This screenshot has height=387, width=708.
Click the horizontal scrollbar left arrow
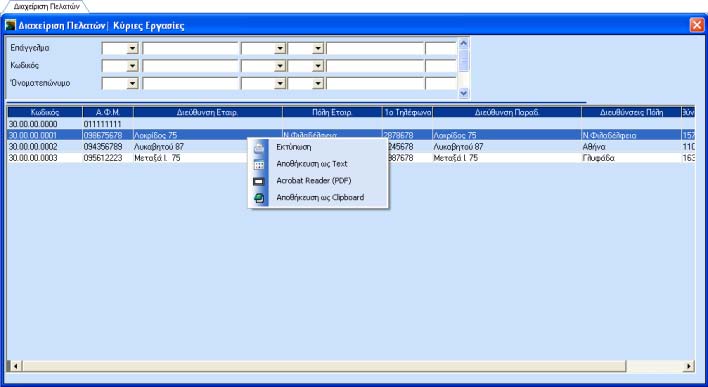[15, 366]
